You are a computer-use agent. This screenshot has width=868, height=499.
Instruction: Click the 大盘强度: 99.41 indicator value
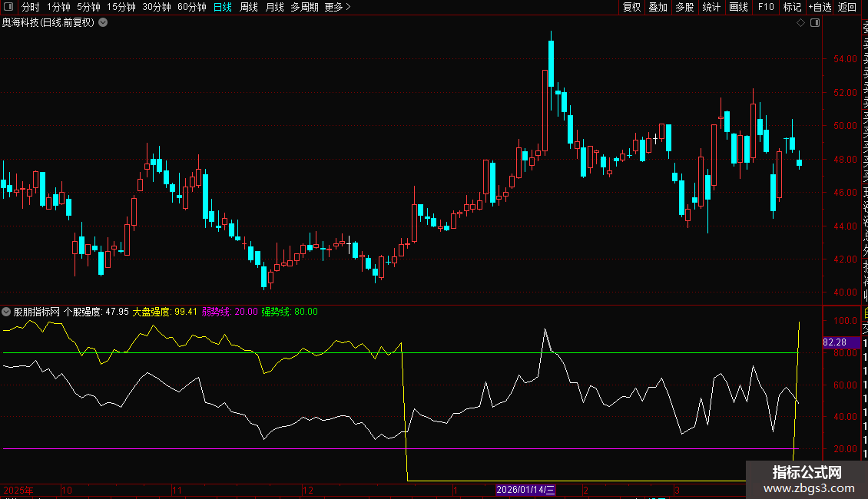[164, 312]
